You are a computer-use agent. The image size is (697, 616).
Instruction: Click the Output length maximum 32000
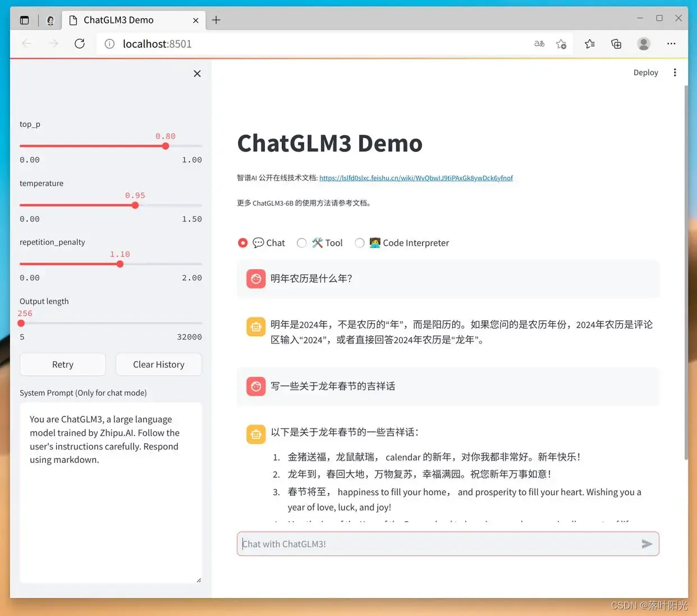tap(189, 337)
